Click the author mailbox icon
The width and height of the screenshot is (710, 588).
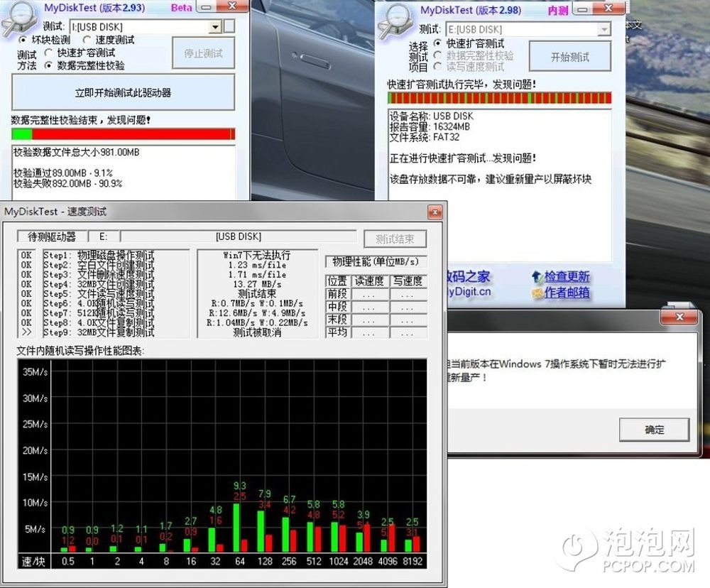(537, 293)
